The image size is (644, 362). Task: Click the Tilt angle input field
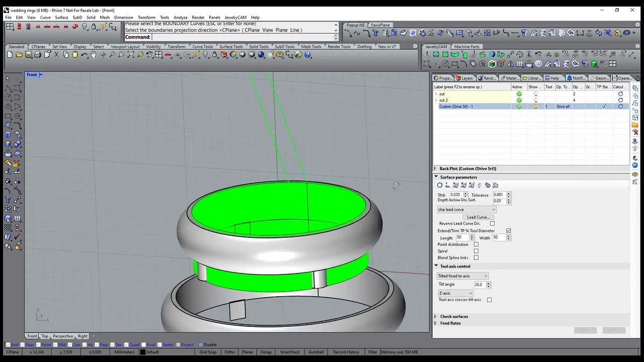click(x=479, y=285)
